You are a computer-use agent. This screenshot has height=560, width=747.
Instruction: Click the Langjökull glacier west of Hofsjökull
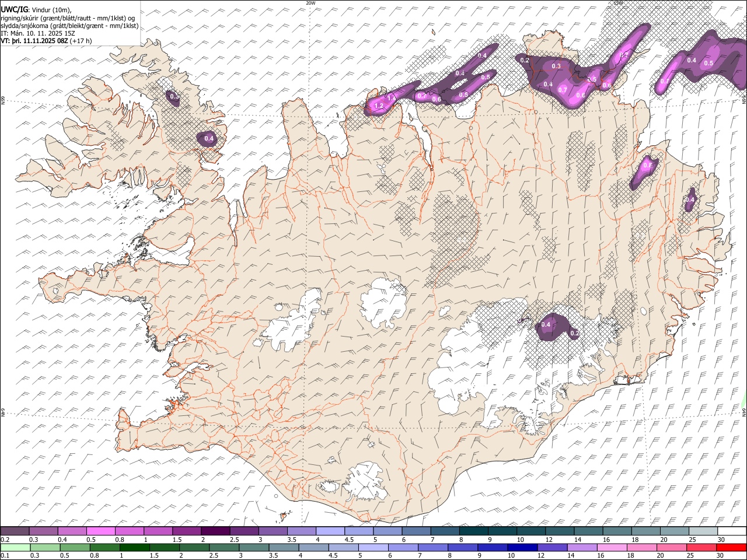[x=293, y=322]
